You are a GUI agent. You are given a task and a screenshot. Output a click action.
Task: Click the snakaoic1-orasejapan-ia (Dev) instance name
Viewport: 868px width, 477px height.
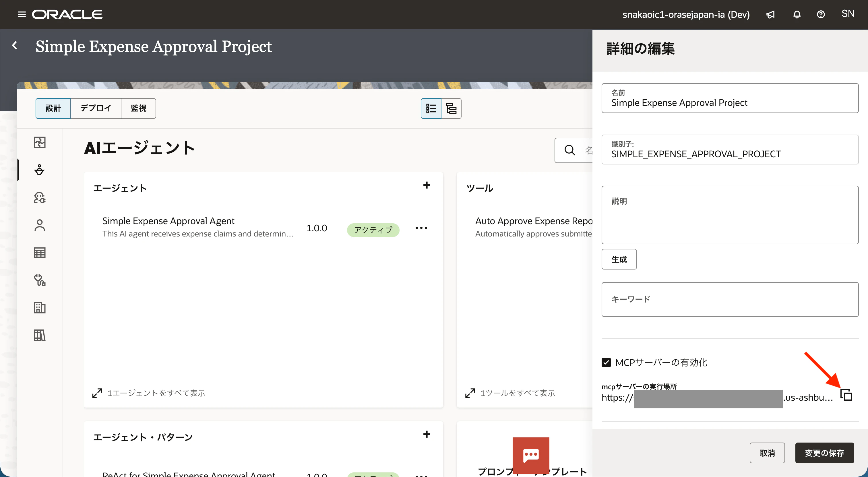pyautogui.click(x=686, y=14)
